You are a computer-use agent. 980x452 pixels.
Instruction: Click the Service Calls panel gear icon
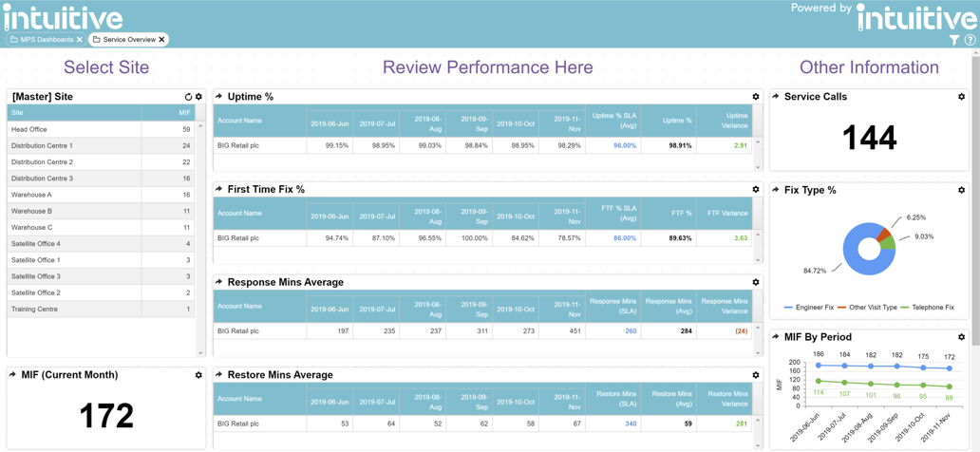[x=961, y=97]
